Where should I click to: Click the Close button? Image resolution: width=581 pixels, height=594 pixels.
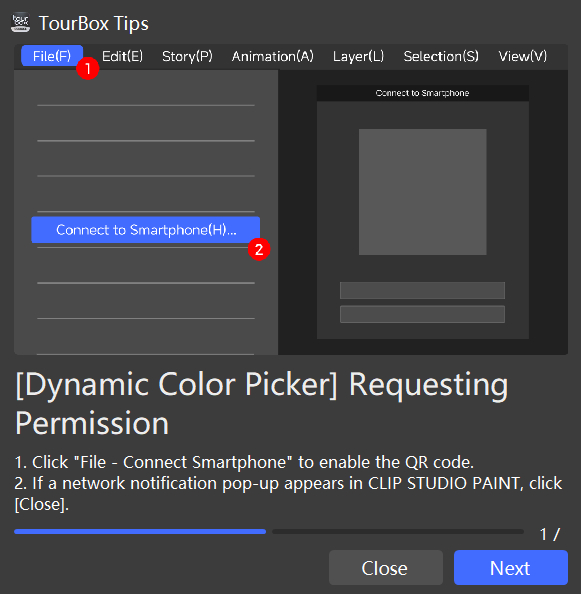coord(386,567)
